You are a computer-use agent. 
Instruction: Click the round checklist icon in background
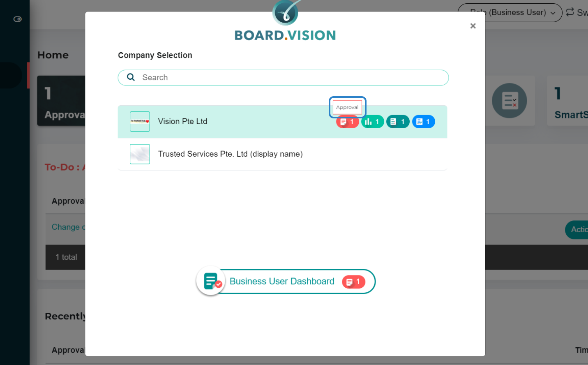point(510,101)
